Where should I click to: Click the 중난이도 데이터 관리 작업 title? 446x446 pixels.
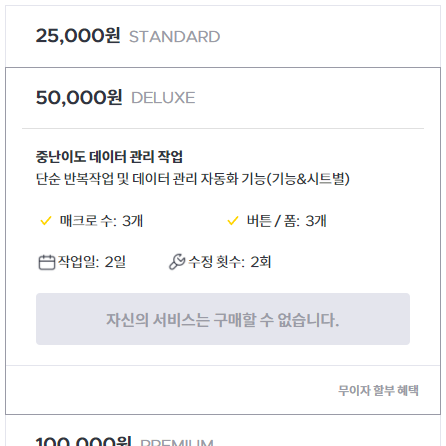(109, 157)
